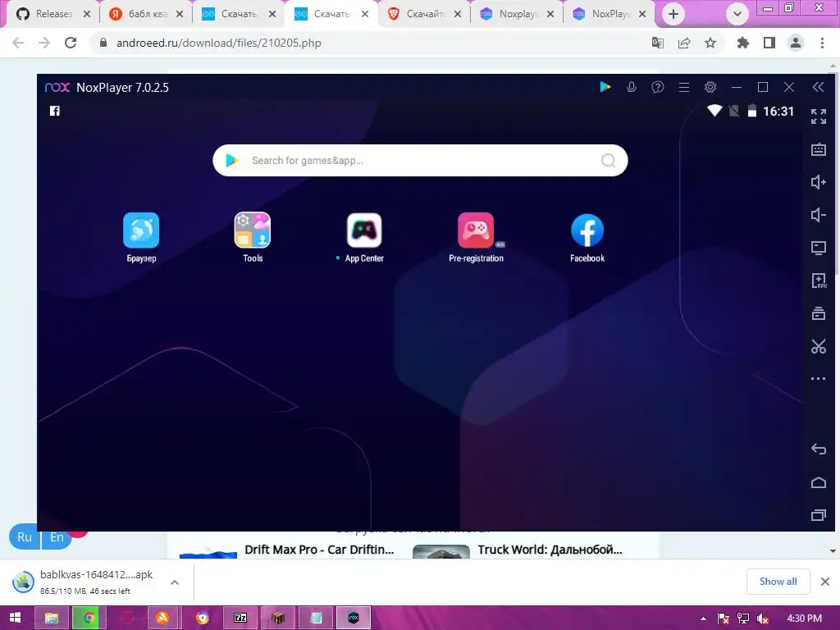Image resolution: width=840 pixels, height=630 pixels.
Task: Click the magnifier in NoxPlayer search bar
Action: (x=608, y=160)
